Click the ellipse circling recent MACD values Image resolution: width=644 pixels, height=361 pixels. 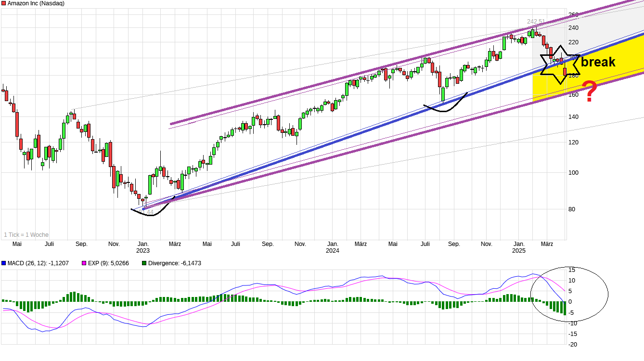[x=569, y=293]
